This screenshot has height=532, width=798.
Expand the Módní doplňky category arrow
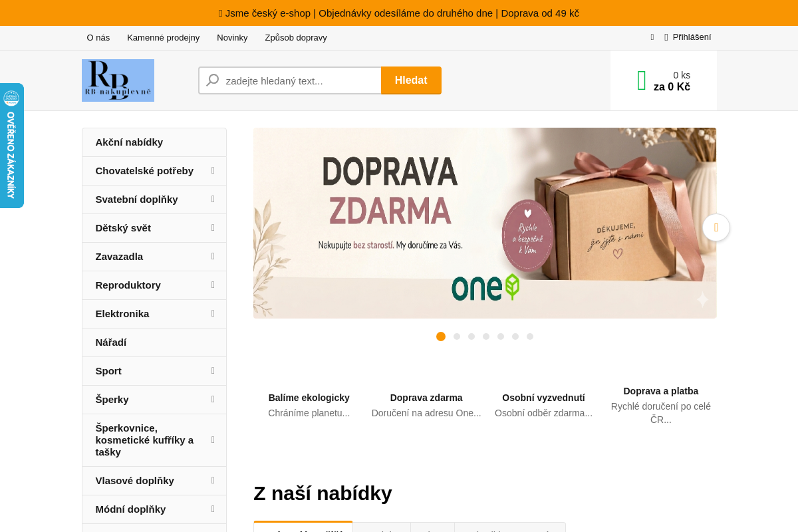coord(213,509)
